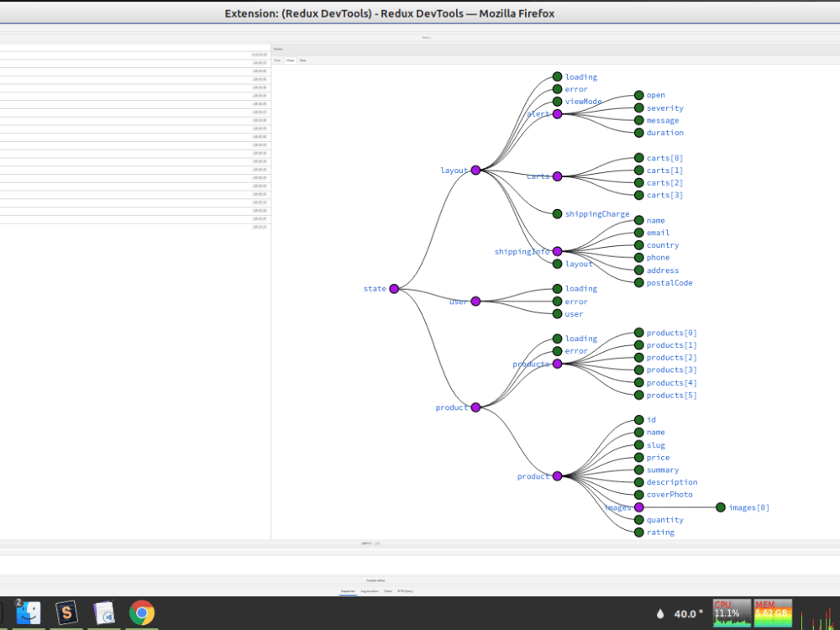
Task: Collapse the inner product node with id child
Action: pyautogui.click(x=557, y=476)
